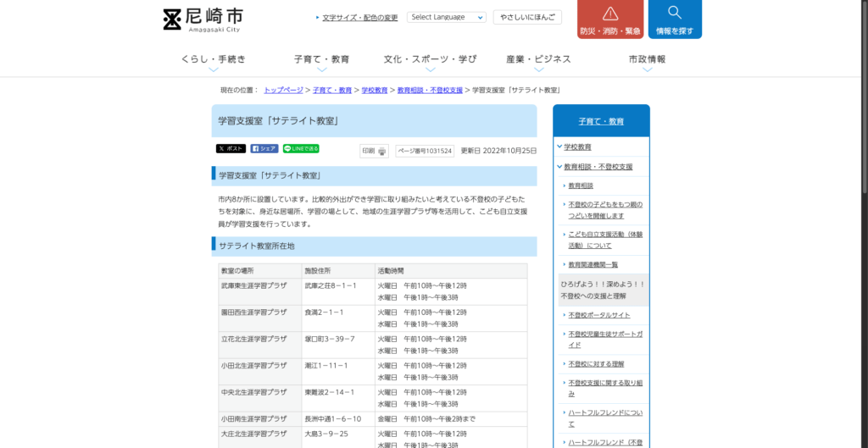This screenshot has height=448, width=868.
Task: Open the 防災・消防・緊急 warning button
Action: pyautogui.click(x=610, y=19)
